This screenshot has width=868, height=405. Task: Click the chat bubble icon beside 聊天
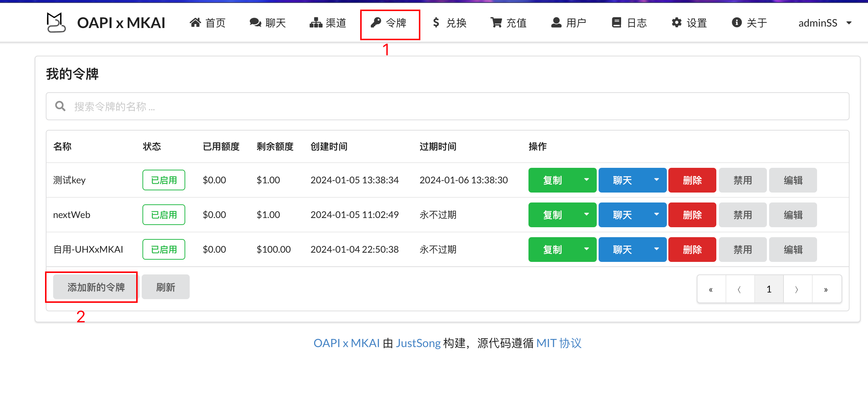[x=255, y=23]
